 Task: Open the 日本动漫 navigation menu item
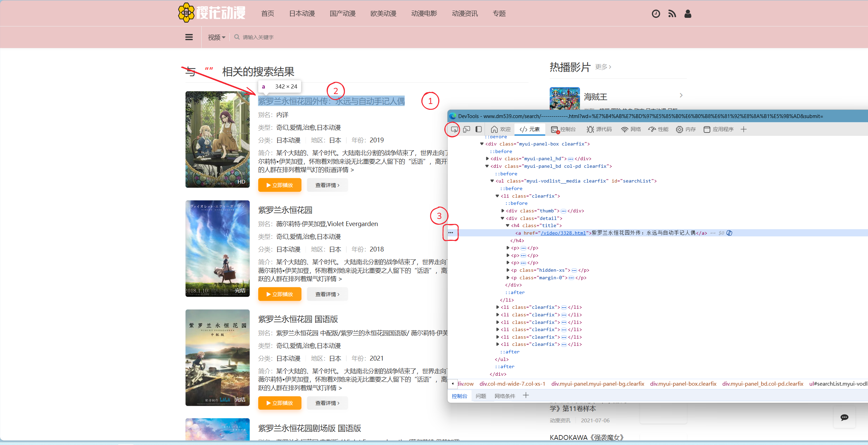pyautogui.click(x=302, y=14)
